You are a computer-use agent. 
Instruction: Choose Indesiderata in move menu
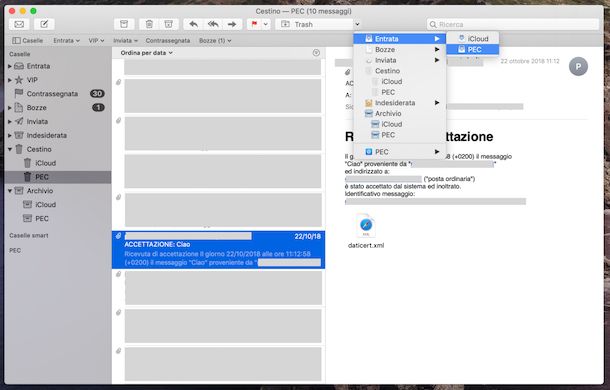pyautogui.click(x=400, y=103)
